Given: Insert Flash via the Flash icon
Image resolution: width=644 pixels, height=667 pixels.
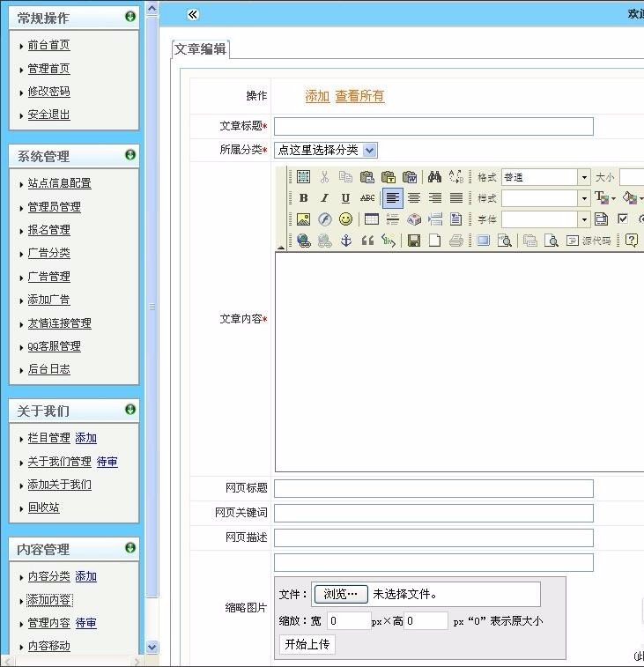Looking at the screenshot, I should coord(324,219).
